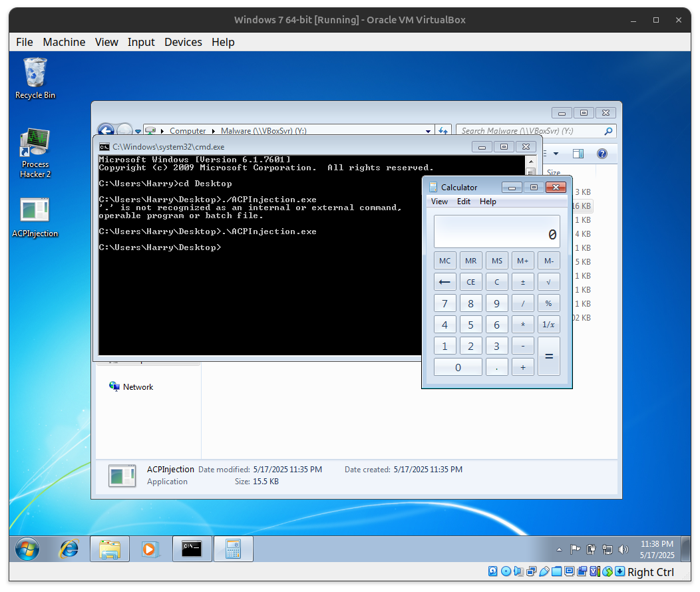The image size is (700, 592).
Task: Show hidden tray icons arrow
Action: [559, 549]
